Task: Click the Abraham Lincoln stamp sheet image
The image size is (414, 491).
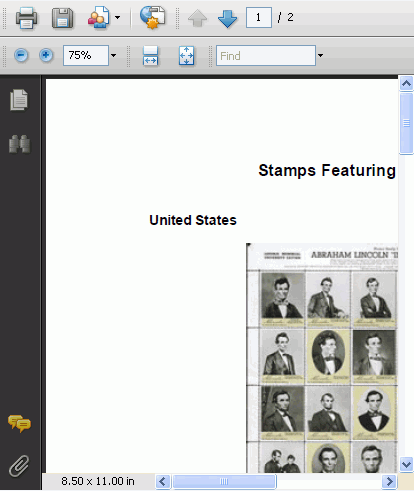Action: coord(322,358)
